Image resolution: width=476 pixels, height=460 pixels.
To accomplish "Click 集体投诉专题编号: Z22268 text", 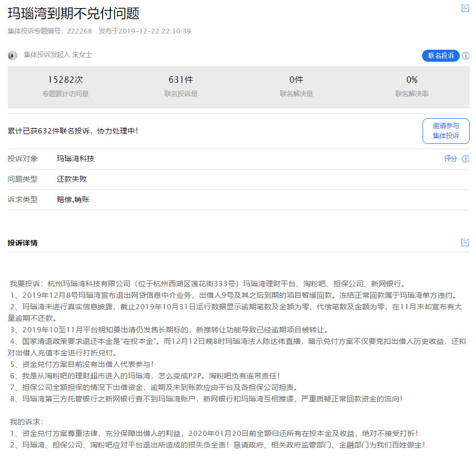I will 50,31.
